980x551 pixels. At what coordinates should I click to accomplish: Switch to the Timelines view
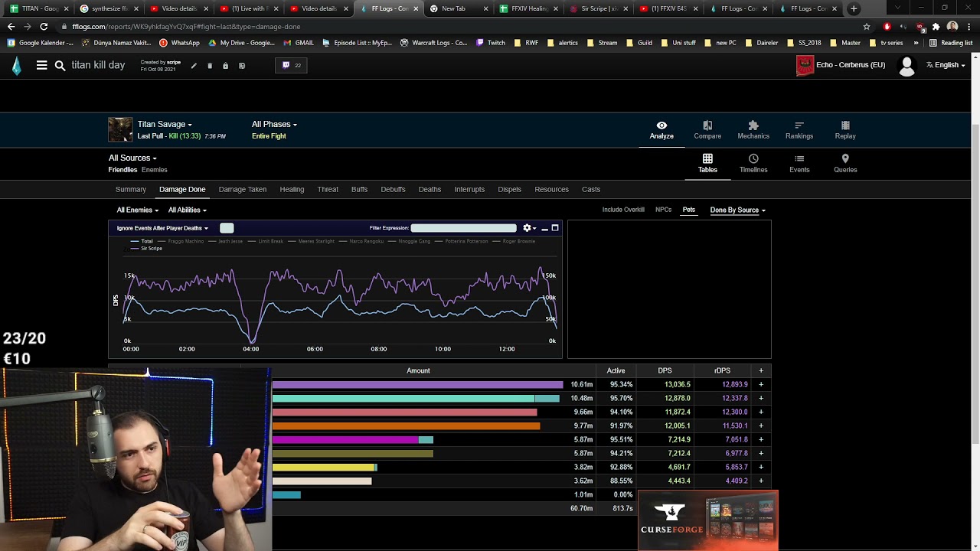tap(753, 163)
